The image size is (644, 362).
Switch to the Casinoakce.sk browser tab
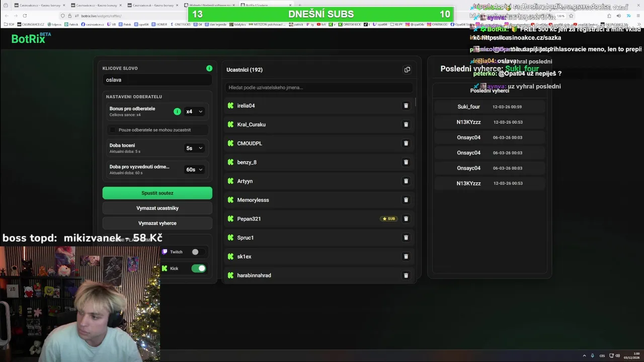153,5
